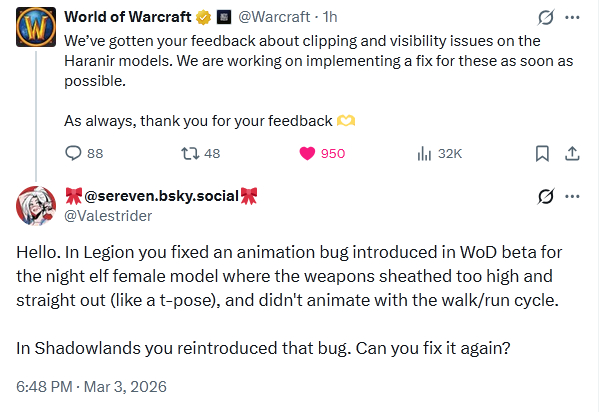The image size is (601, 412).
Task: Repost the Warcraft tweet
Action: [x=187, y=153]
